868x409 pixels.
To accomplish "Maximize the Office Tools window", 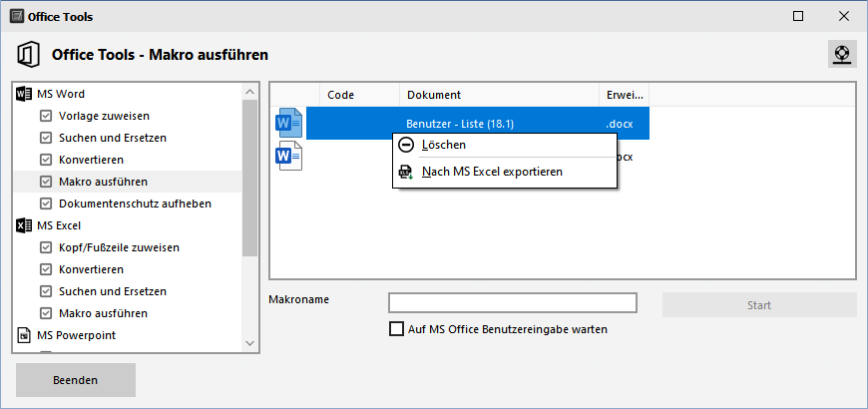I will point(798,16).
